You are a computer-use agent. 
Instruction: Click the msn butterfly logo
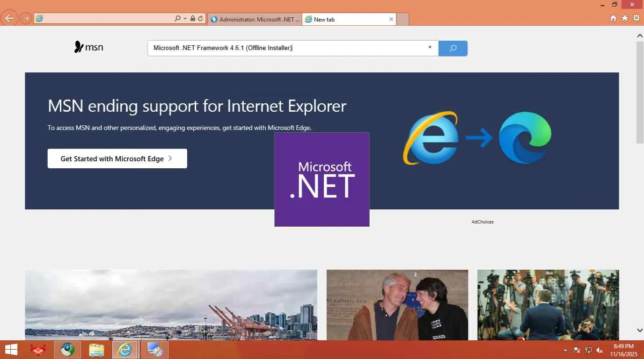pyautogui.click(x=88, y=47)
